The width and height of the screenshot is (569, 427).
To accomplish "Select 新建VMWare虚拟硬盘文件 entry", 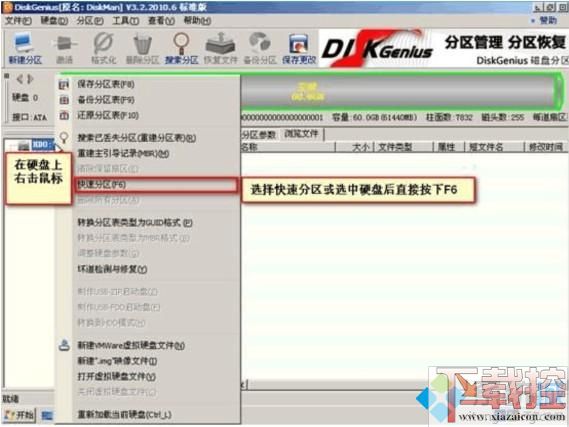I will (x=131, y=345).
